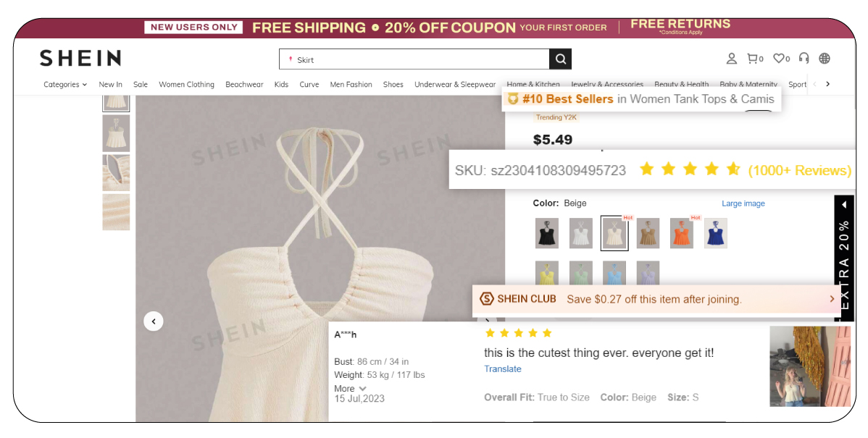Open Large image view
The width and height of the screenshot is (868, 438).
click(743, 203)
